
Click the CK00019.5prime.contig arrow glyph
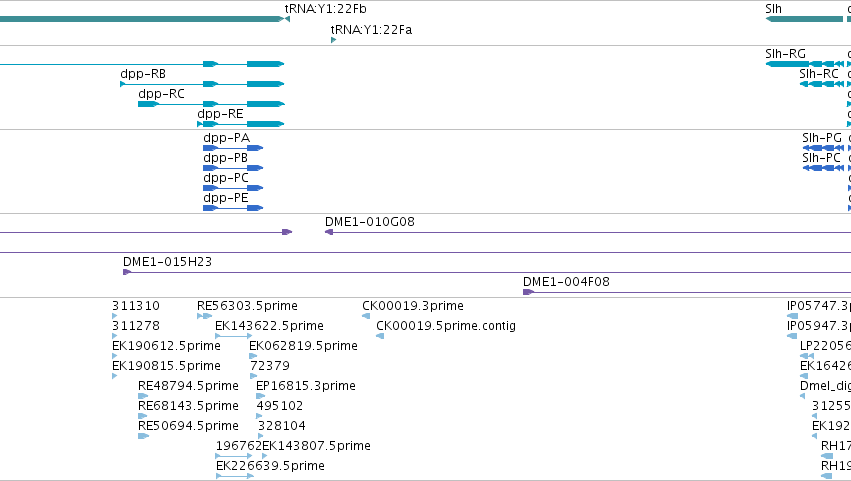point(380,336)
